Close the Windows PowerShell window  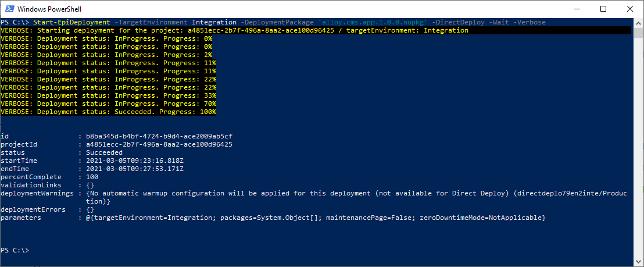(x=630, y=9)
